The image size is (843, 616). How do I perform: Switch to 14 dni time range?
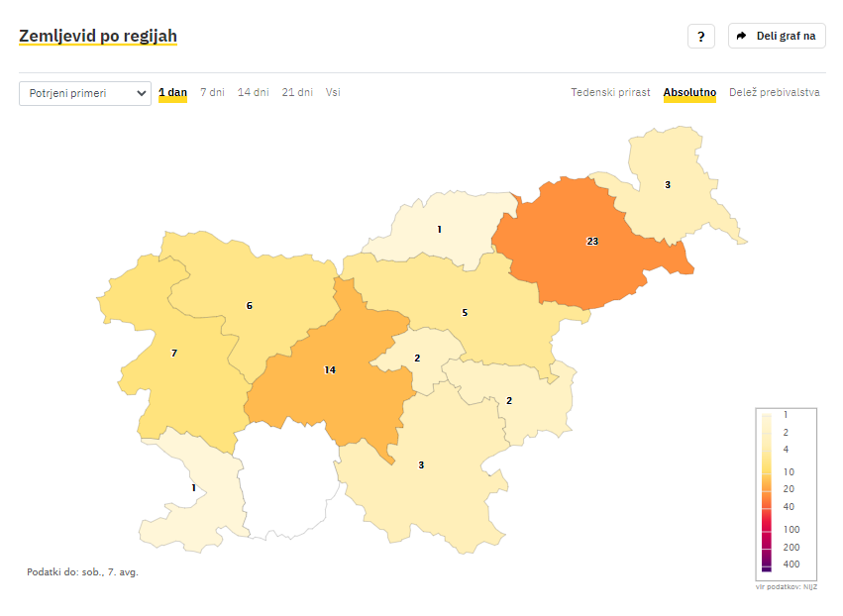[x=254, y=92]
